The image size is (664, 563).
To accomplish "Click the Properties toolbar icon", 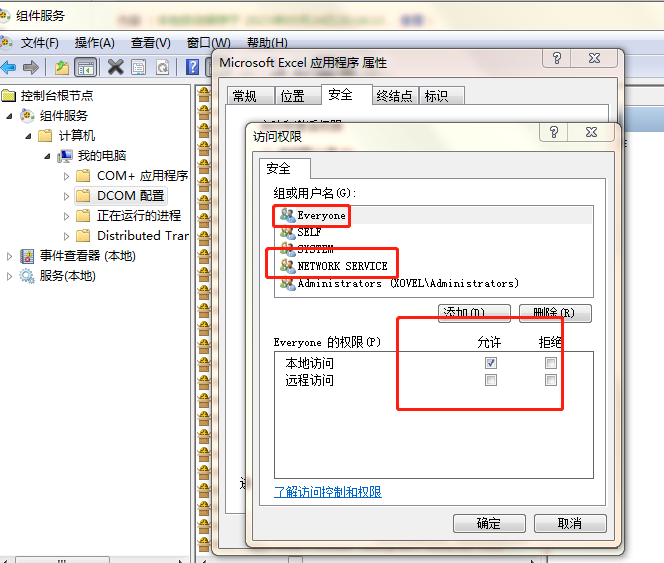I will point(138,67).
